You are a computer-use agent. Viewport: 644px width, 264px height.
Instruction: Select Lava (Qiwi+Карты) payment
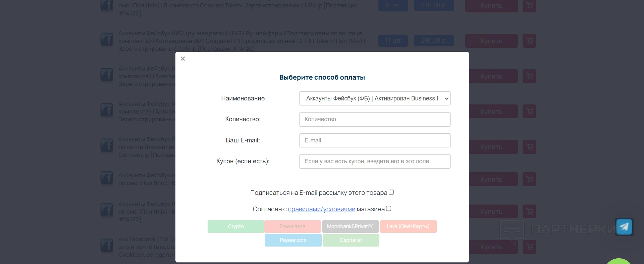coord(408,226)
